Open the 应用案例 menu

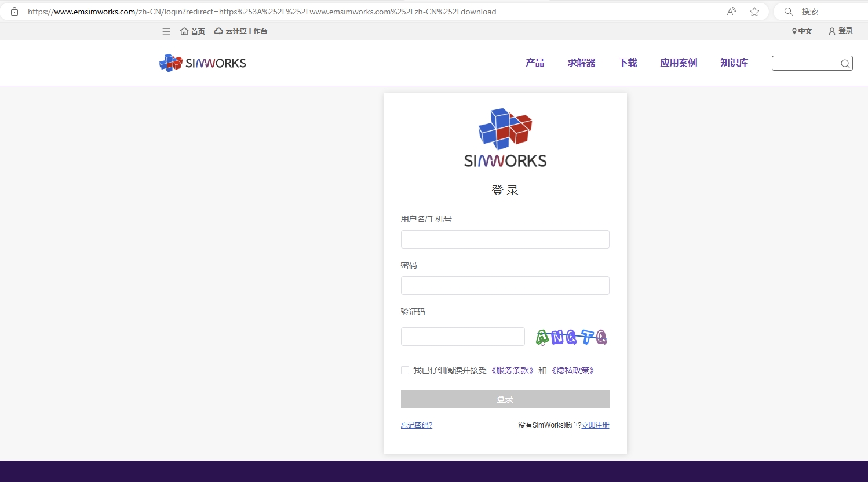(679, 63)
